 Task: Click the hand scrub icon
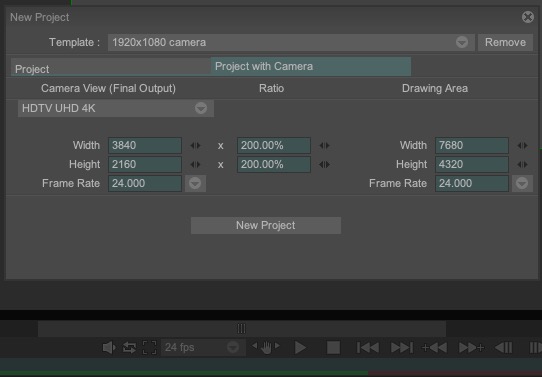tap(266, 347)
